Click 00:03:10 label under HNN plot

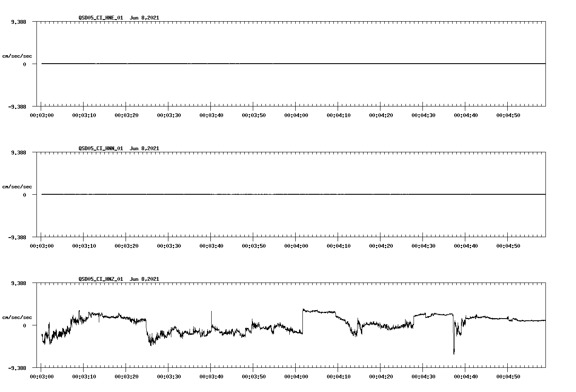point(84,246)
